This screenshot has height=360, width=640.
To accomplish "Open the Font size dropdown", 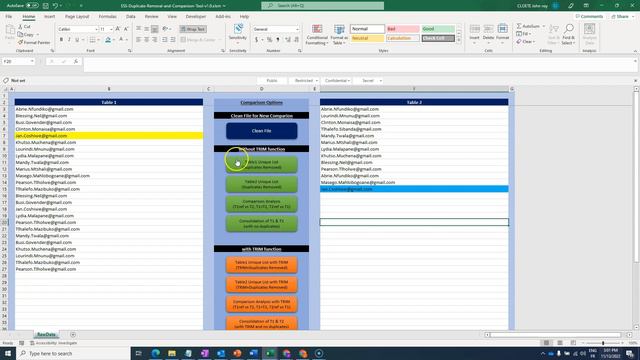I will click(111, 29).
